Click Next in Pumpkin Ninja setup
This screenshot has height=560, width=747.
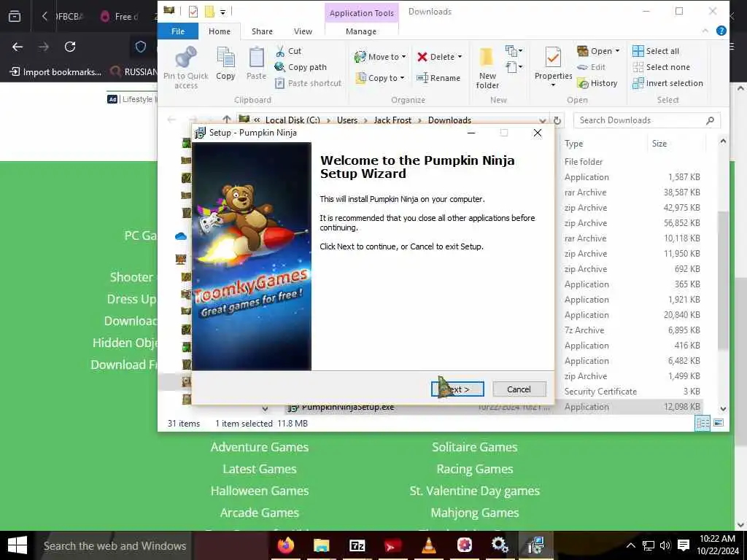click(457, 389)
